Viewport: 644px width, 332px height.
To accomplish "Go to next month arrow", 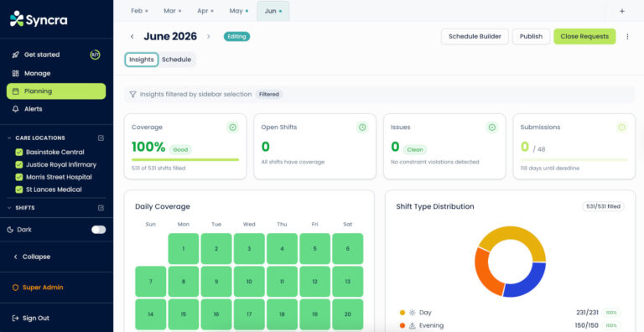I will pos(208,37).
